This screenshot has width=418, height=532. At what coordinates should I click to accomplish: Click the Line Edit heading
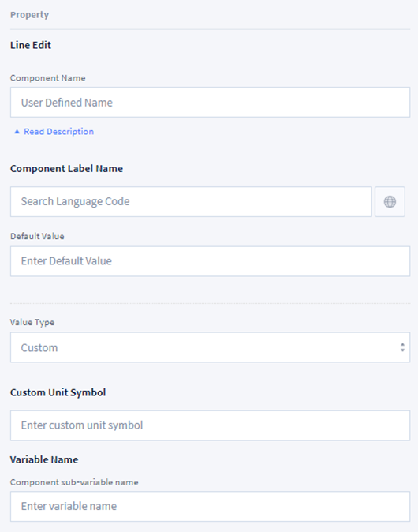tap(31, 45)
